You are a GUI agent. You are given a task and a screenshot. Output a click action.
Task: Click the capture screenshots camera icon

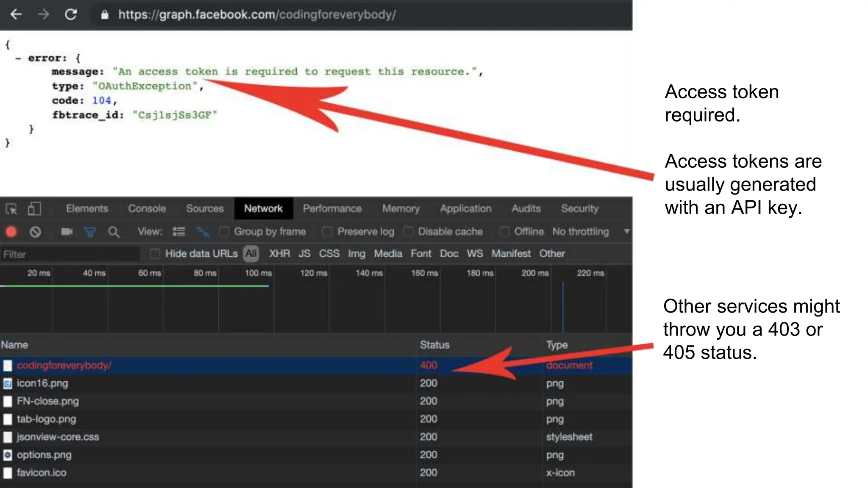[67, 232]
